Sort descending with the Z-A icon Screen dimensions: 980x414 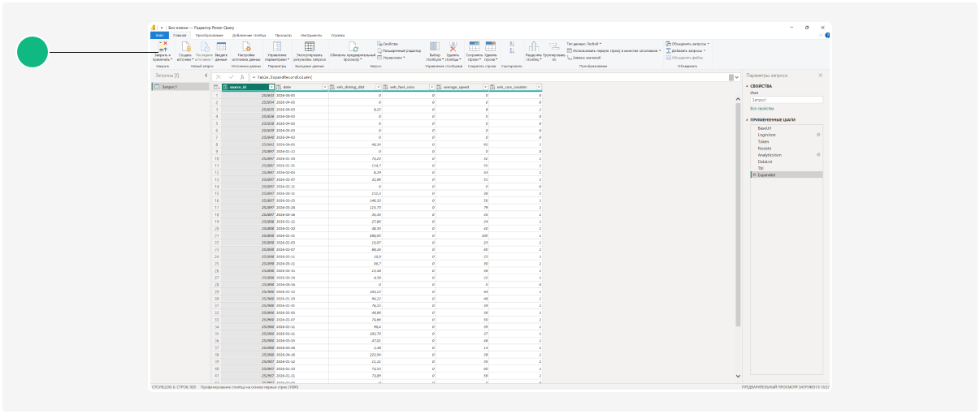coord(512,51)
